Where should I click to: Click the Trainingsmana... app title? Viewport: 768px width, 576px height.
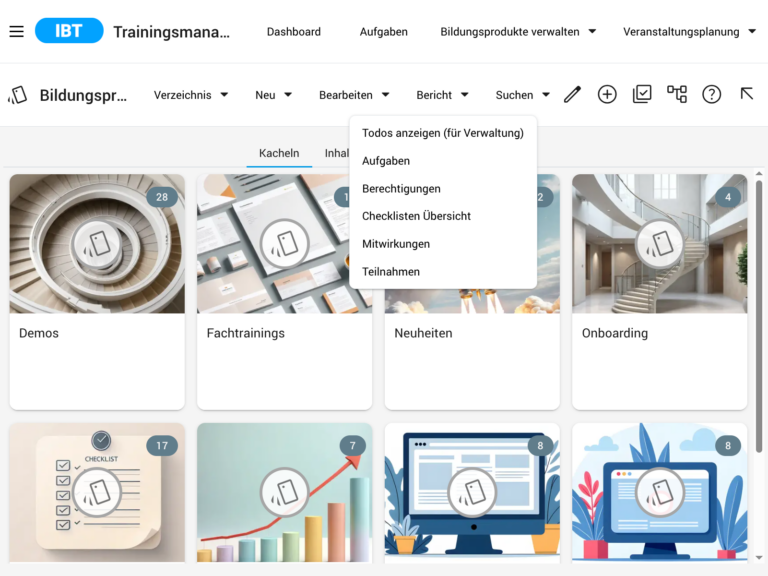tap(171, 32)
